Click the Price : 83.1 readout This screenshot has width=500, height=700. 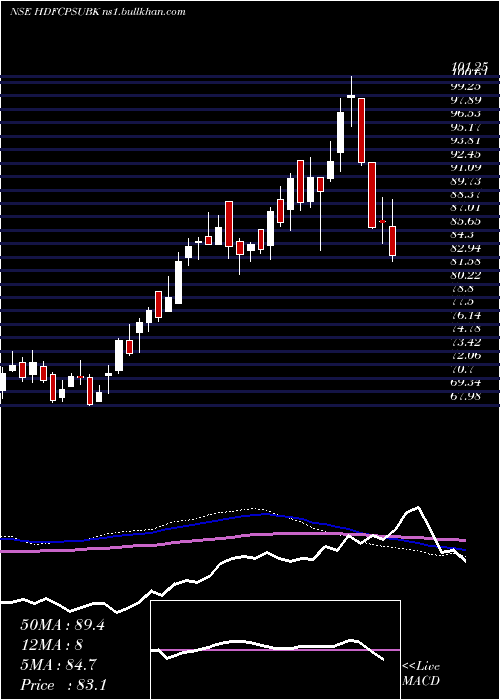63,685
